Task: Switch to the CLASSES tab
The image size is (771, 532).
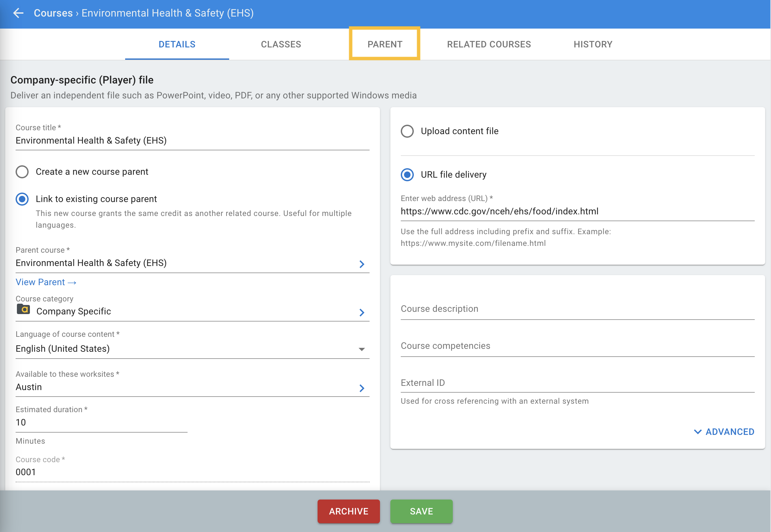Action: point(281,44)
